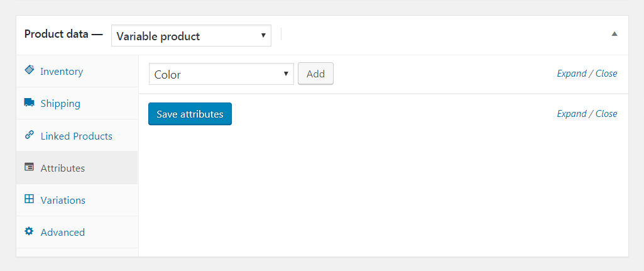Click the Attributes list icon

pyautogui.click(x=29, y=167)
